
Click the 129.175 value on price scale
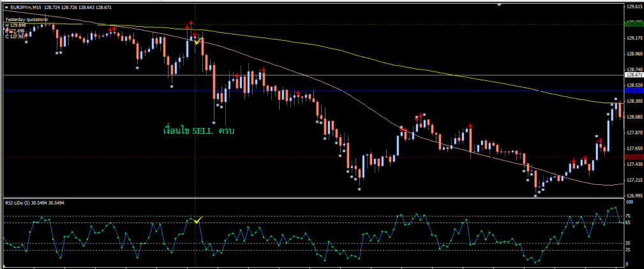pyautogui.click(x=634, y=38)
